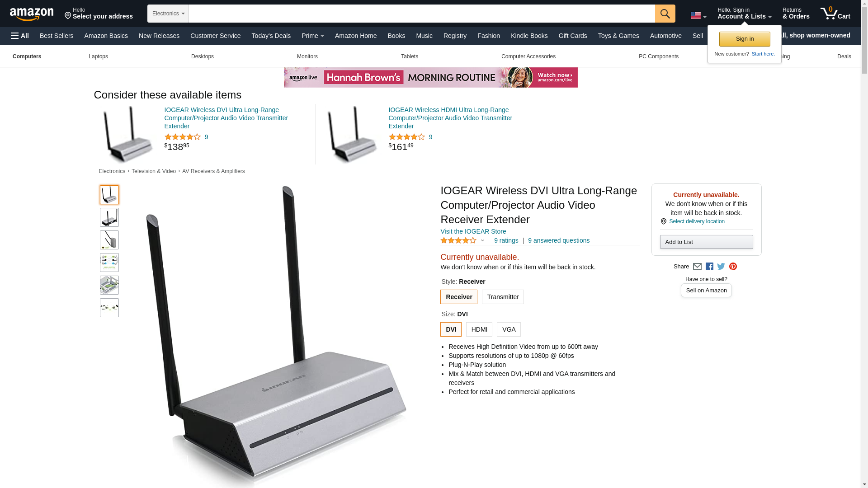Expand the star rating breakdown chevron
The image size is (868, 488).
[x=482, y=240]
